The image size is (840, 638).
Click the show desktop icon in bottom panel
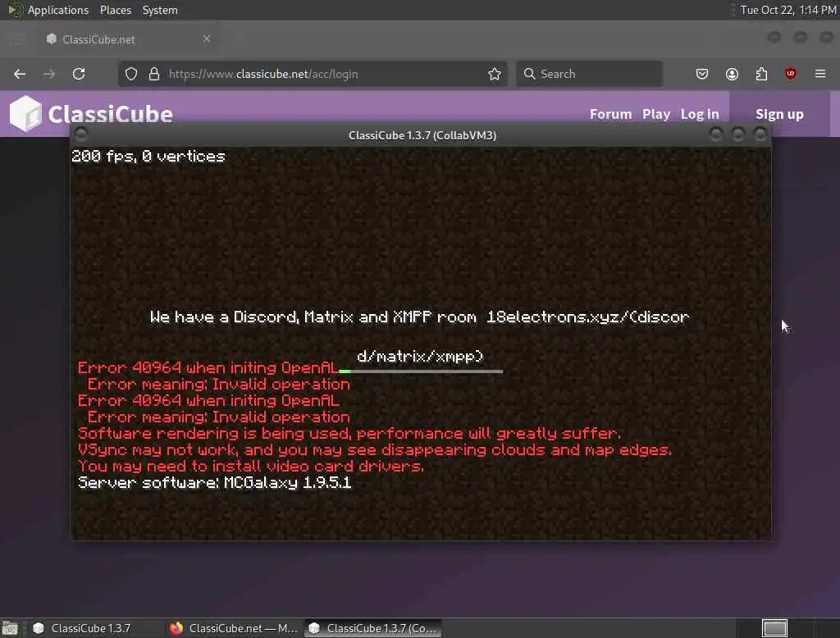(10, 628)
